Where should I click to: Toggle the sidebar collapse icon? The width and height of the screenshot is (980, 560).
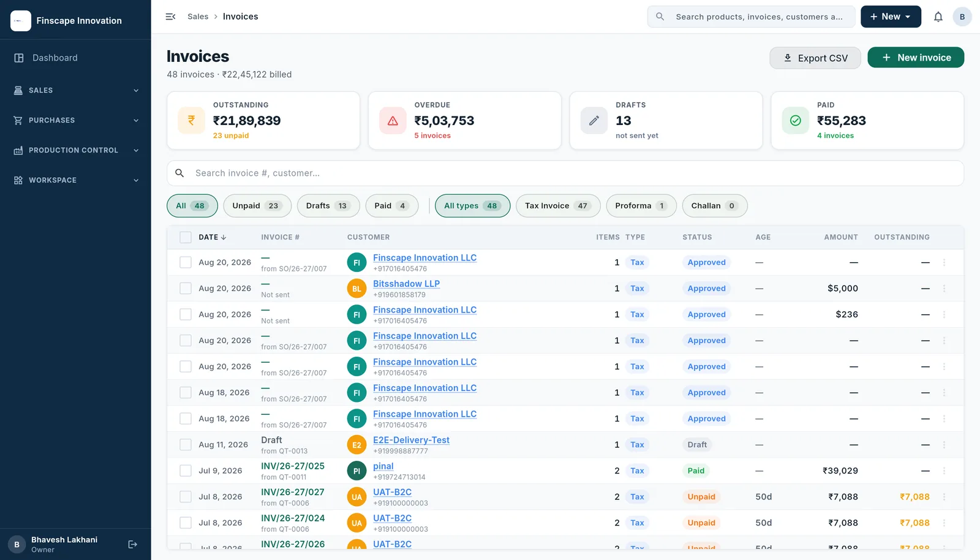pos(171,17)
